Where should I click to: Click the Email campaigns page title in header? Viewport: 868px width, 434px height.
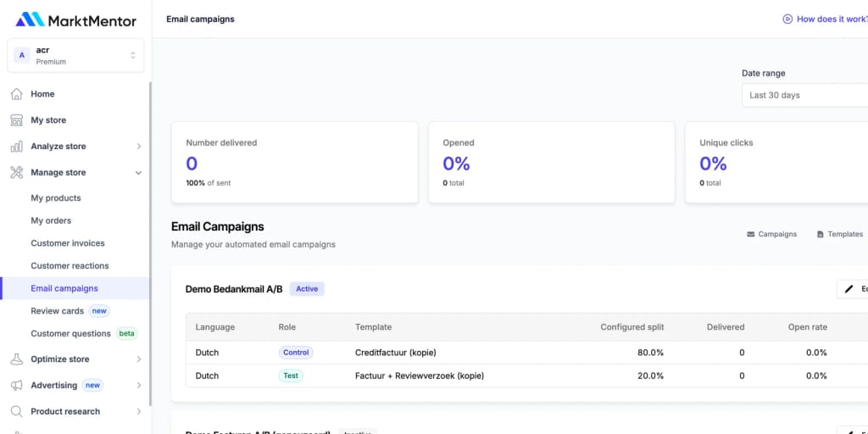pyautogui.click(x=200, y=19)
